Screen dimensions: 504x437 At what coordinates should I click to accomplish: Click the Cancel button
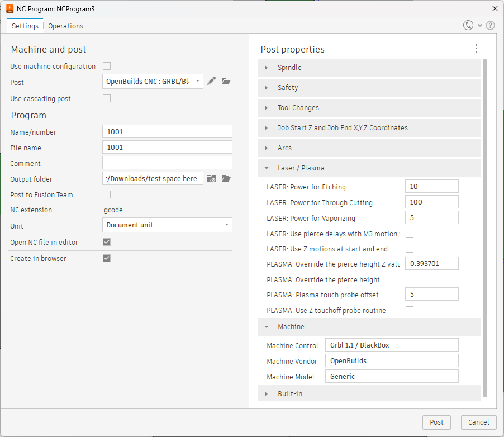tap(478, 422)
